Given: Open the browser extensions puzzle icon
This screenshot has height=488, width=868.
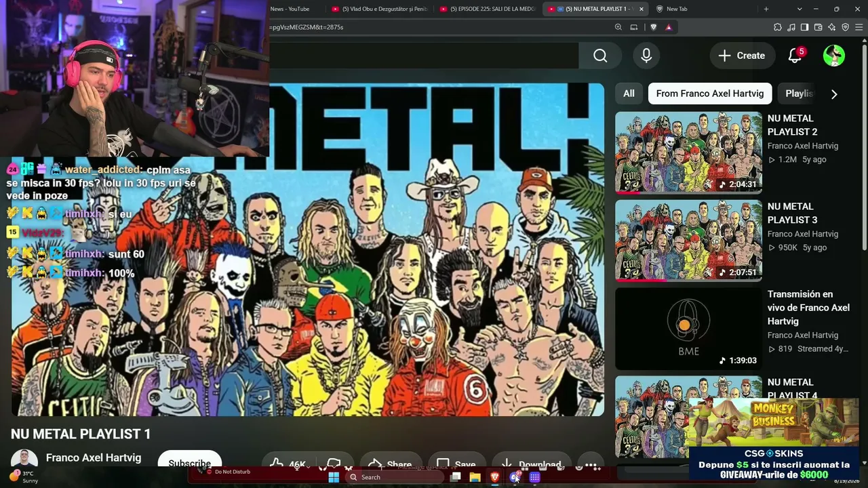Looking at the screenshot, I should click(777, 27).
